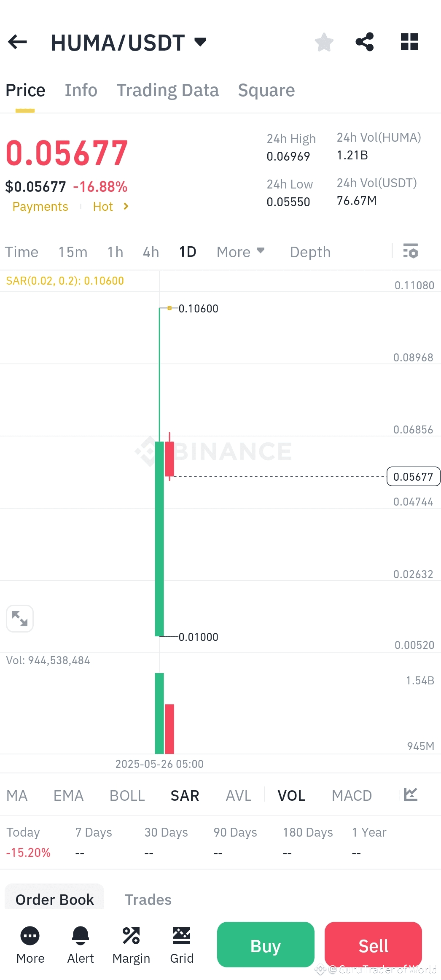The width and height of the screenshot is (441, 980).
Task: Switch to the Trades tab
Action: coord(148,899)
